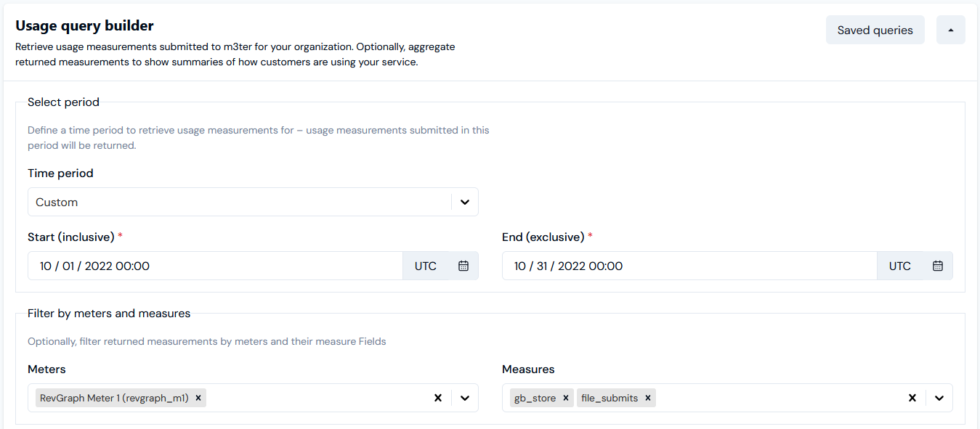Remove the gb_store measure tag
The height and width of the screenshot is (429, 980).
566,398
